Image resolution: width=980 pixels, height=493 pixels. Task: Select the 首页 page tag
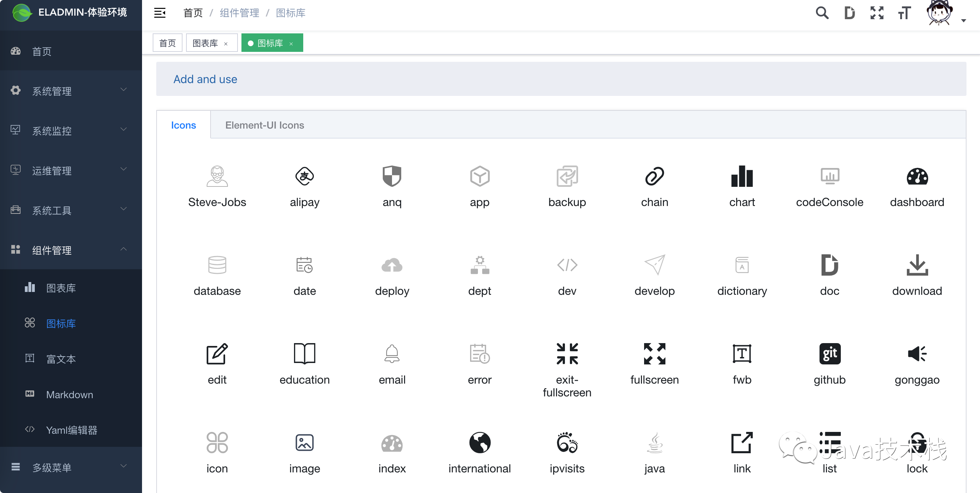pos(167,43)
